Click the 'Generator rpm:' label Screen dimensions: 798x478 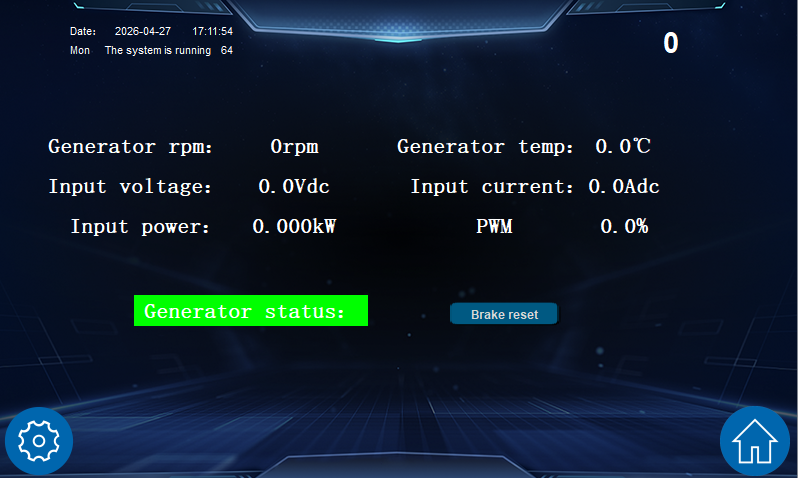pyautogui.click(x=130, y=147)
